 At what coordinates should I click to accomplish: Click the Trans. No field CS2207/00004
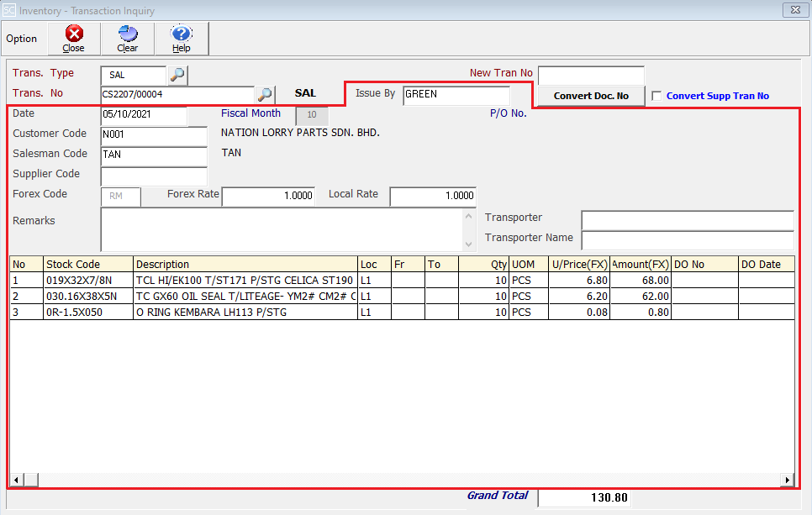pyautogui.click(x=177, y=95)
